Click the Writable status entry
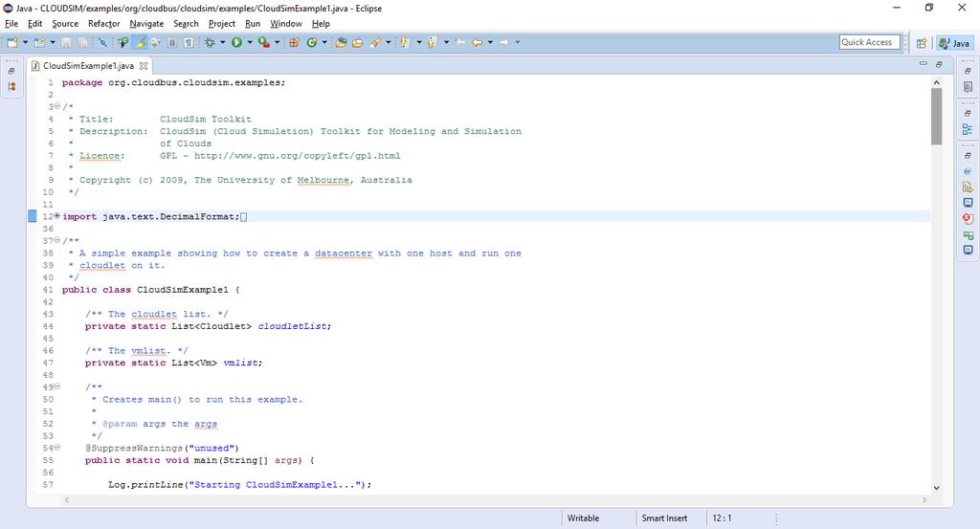 (x=583, y=518)
